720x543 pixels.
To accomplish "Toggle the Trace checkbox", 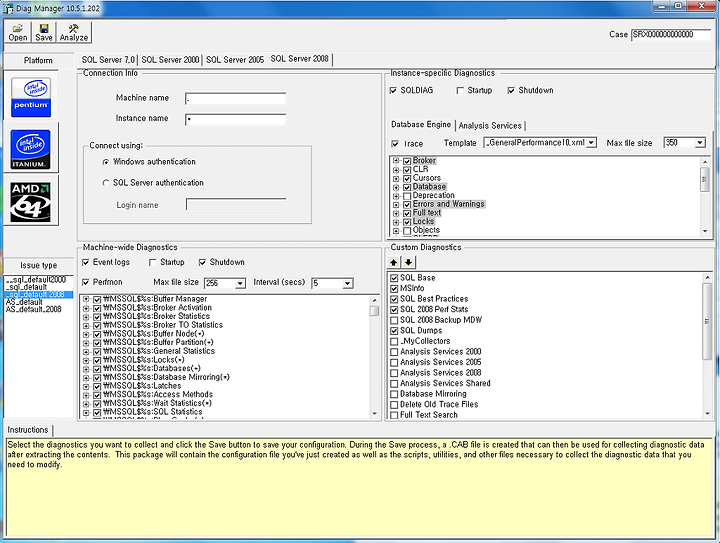I will [x=395, y=144].
